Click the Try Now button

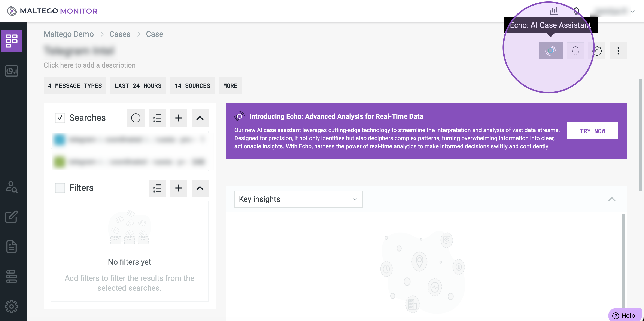pos(592,131)
